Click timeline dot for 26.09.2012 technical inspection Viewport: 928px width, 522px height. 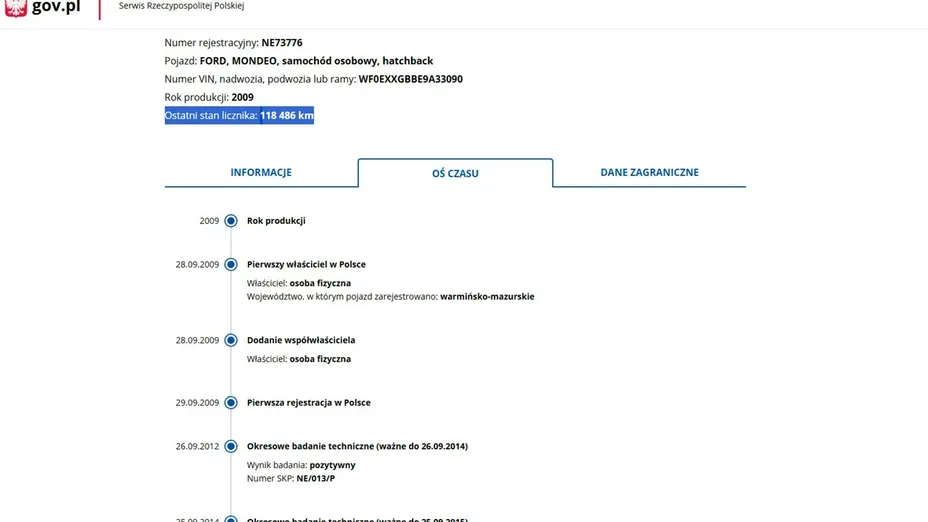point(231,446)
